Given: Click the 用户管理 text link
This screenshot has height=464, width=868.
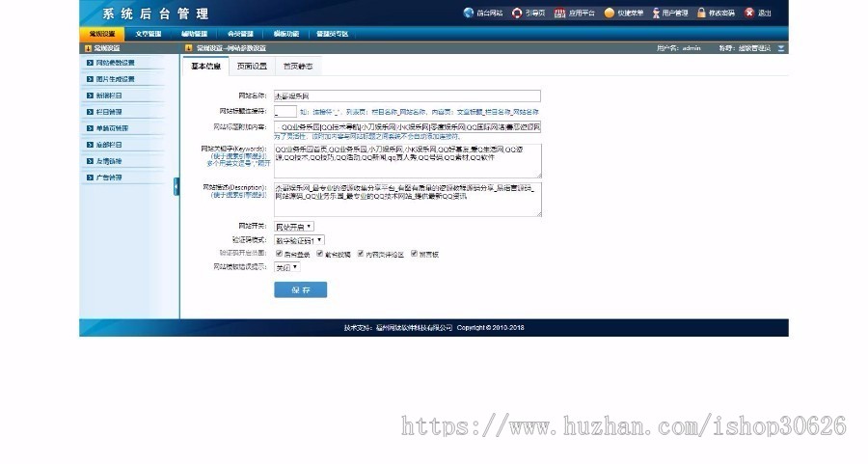Looking at the screenshot, I should click(675, 13).
